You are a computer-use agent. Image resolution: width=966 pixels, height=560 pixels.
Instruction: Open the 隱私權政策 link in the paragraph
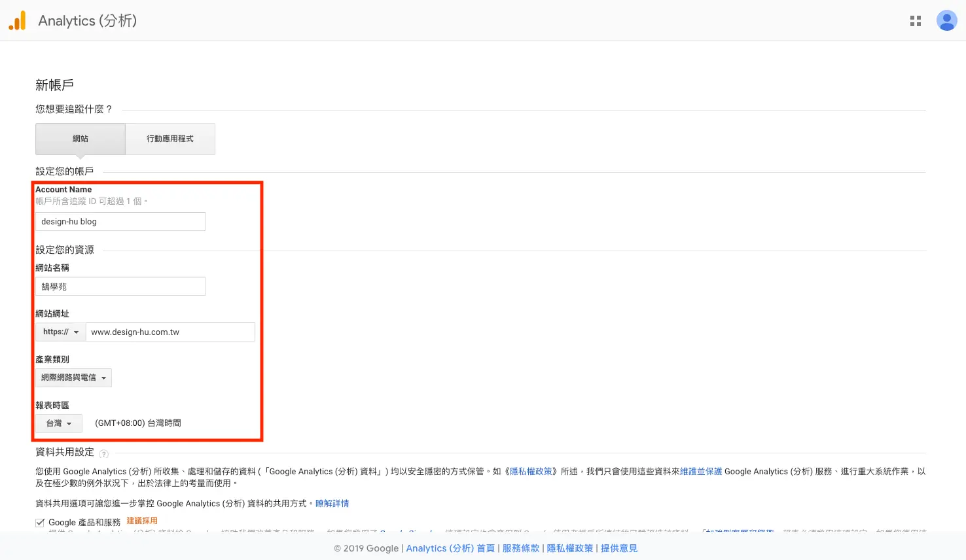coord(531,471)
